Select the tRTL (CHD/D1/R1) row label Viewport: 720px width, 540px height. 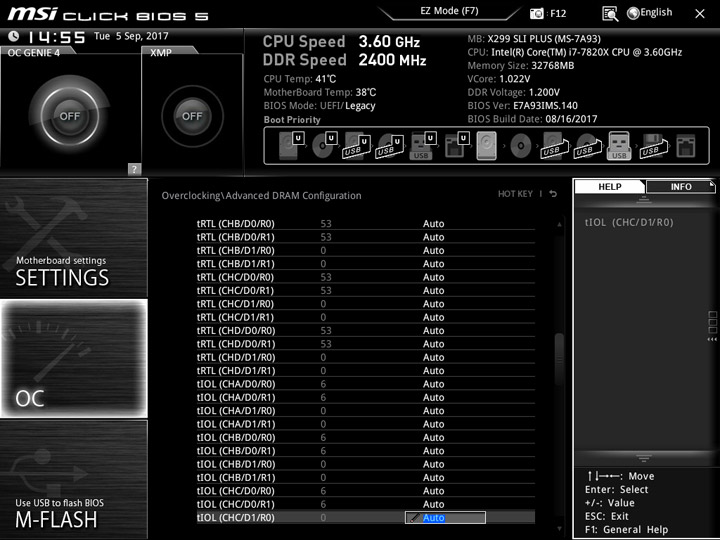tap(236, 371)
